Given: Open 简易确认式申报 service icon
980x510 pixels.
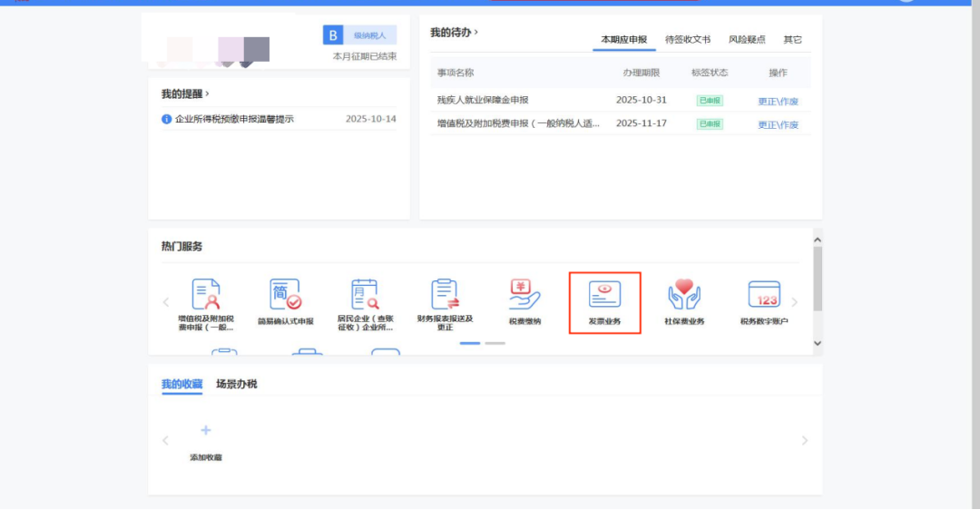Looking at the screenshot, I should (x=286, y=302).
